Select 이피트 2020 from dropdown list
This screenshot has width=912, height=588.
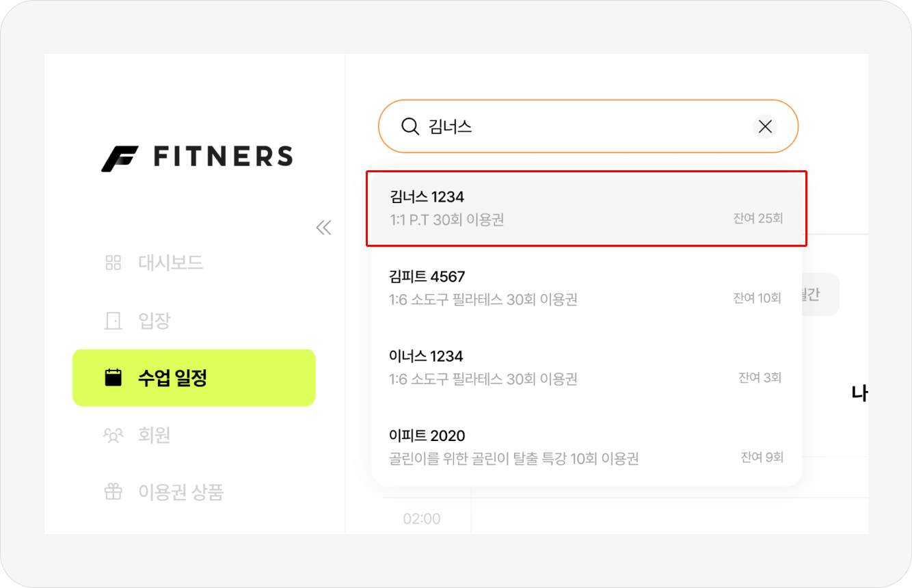pyautogui.click(x=587, y=446)
